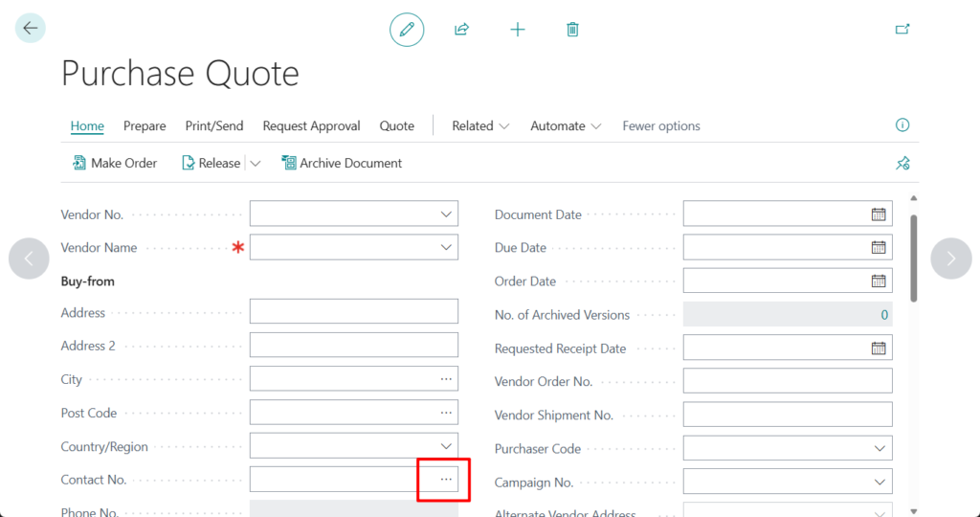This screenshot has width=980, height=517.
Task: Open the Document Date calendar picker
Action: [x=878, y=214]
